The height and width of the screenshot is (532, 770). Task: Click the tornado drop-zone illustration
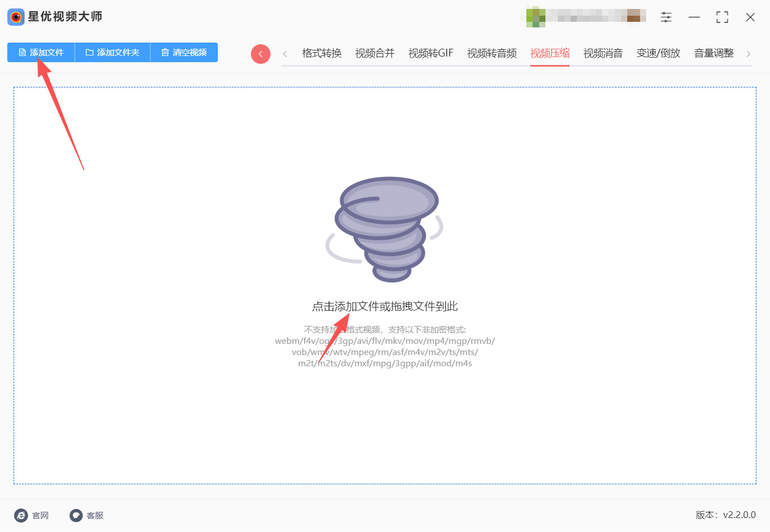[385, 229]
